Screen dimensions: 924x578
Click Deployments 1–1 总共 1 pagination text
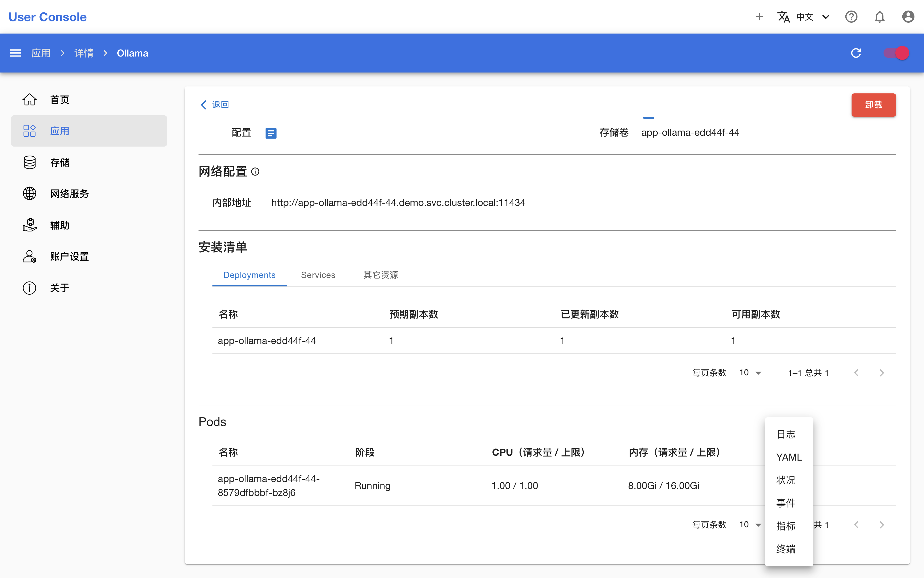coord(808,373)
